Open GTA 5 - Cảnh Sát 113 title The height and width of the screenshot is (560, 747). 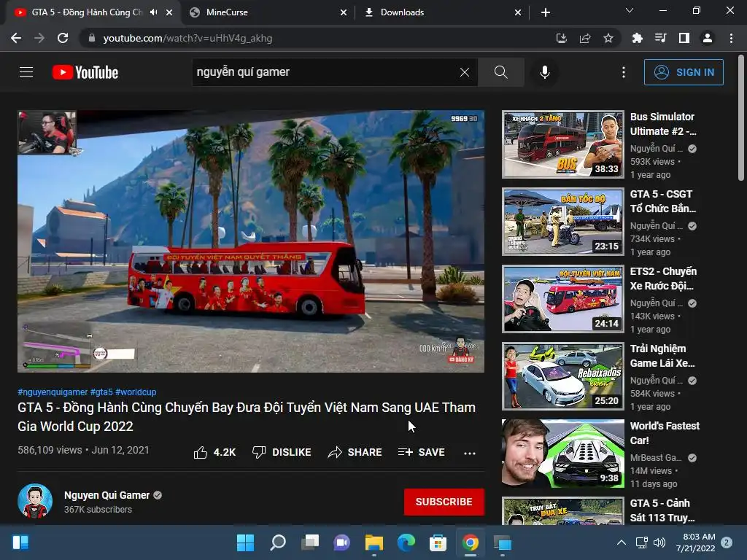pos(662,510)
